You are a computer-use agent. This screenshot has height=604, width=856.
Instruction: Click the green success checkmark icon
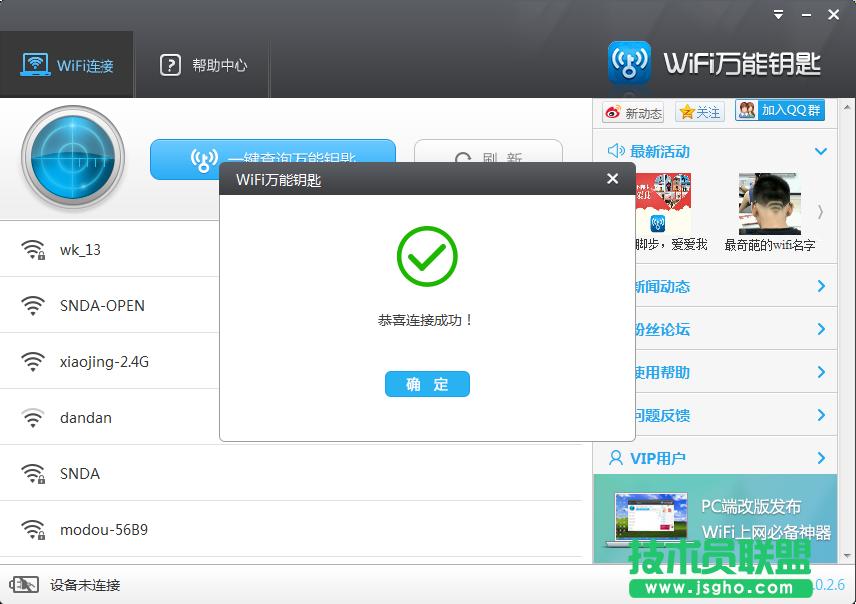click(427, 258)
